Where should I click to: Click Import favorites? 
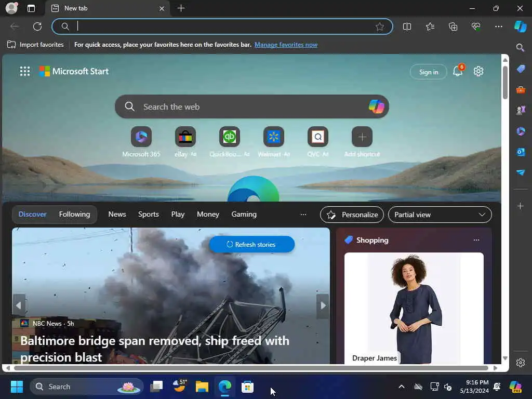pos(35,45)
